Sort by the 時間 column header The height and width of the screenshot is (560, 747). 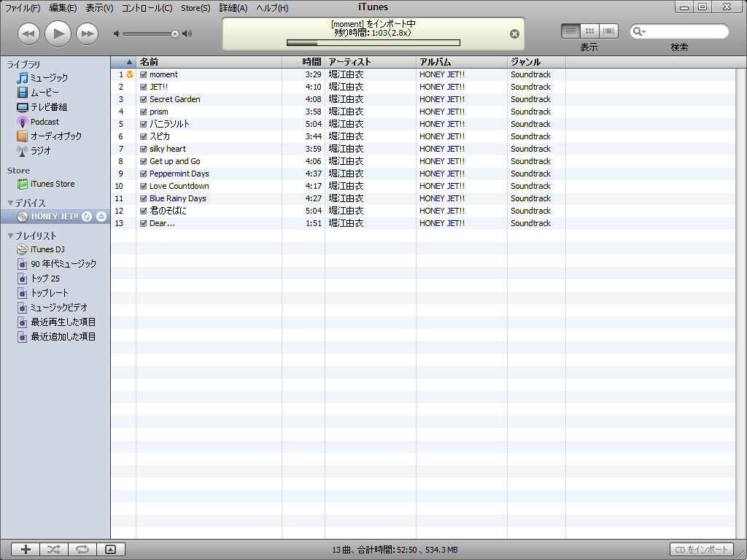[303, 62]
